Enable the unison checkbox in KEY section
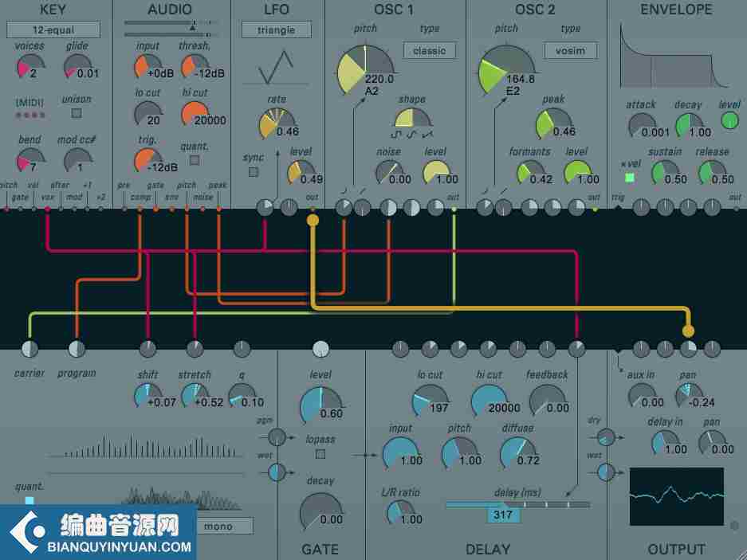Viewport: 747px width, 560px height. tap(77, 113)
